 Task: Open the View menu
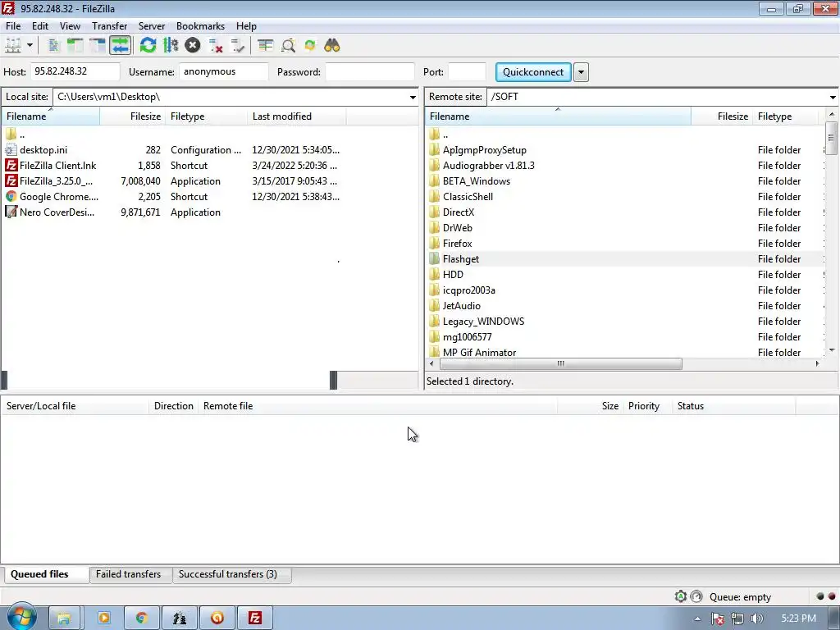[71, 25]
